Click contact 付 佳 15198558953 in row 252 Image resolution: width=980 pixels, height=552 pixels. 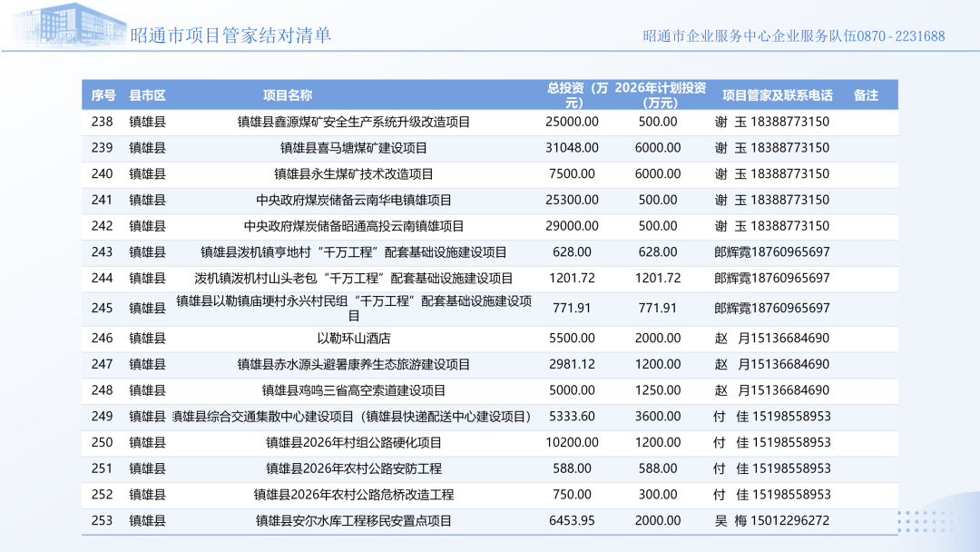[772, 495]
